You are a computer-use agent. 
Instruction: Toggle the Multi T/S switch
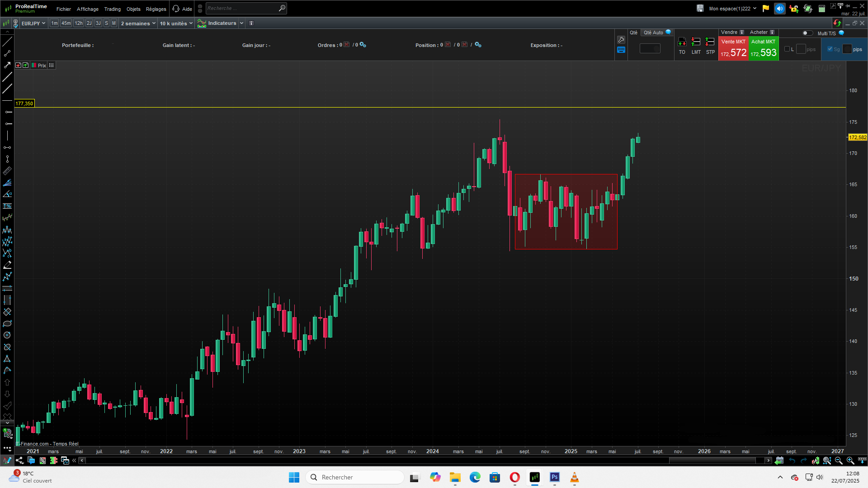[807, 33]
